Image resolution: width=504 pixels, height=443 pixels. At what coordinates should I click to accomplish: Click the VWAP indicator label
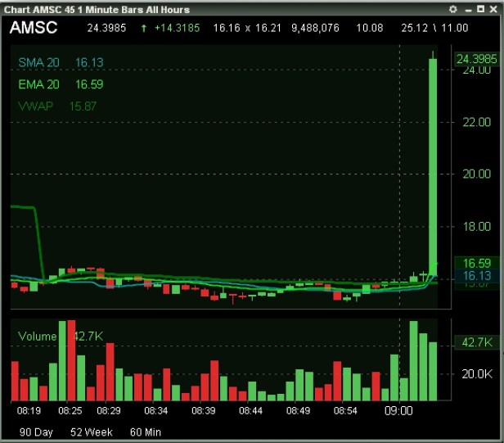tap(36, 106)
